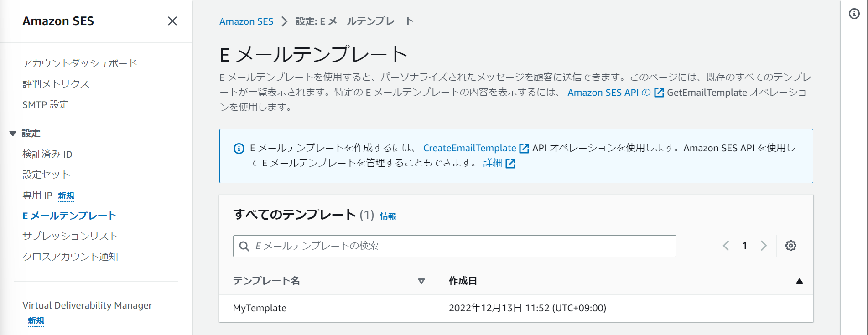This screenshot has height=335, width=868.
Task: Select 検証済み ID in sidebar
Action: [x=47, y=155]
